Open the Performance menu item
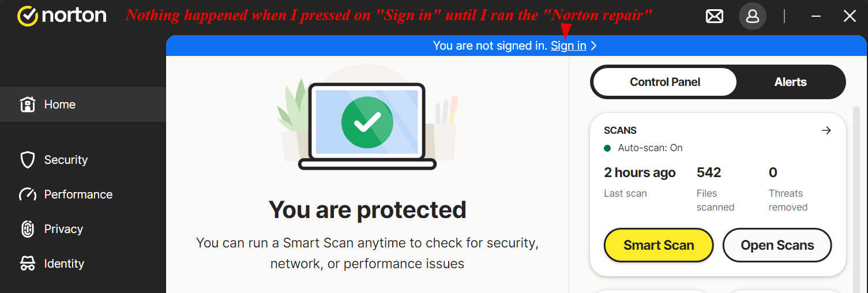Viewport: 868px width, 293px height. click(78, 194)
